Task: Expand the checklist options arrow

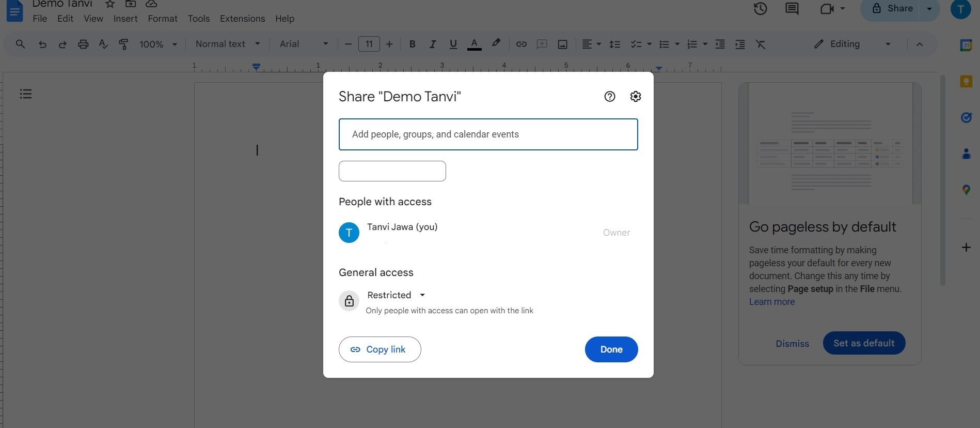Action: click(x=650, y=44)
